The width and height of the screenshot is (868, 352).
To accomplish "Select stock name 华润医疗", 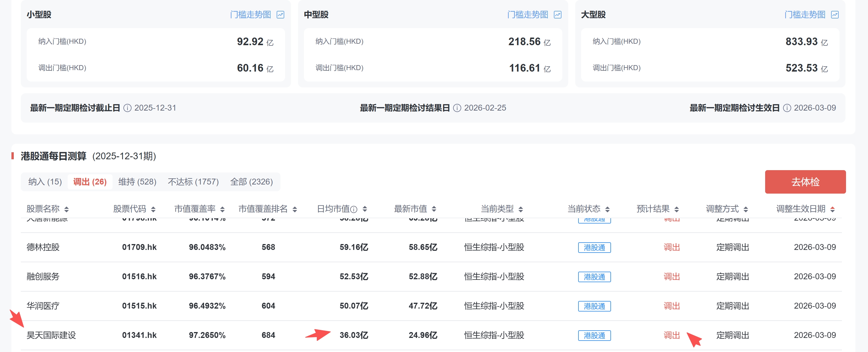I will tap(43, 306).
